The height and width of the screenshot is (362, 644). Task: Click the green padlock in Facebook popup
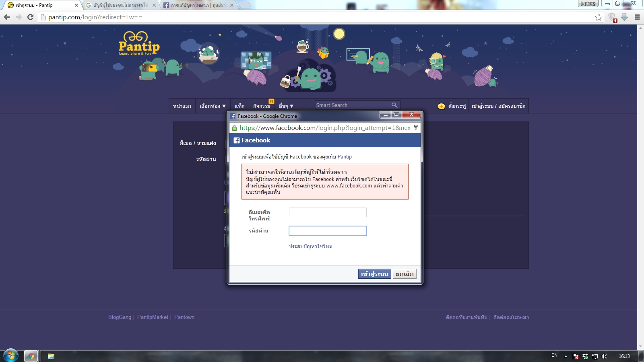(234, 128)
